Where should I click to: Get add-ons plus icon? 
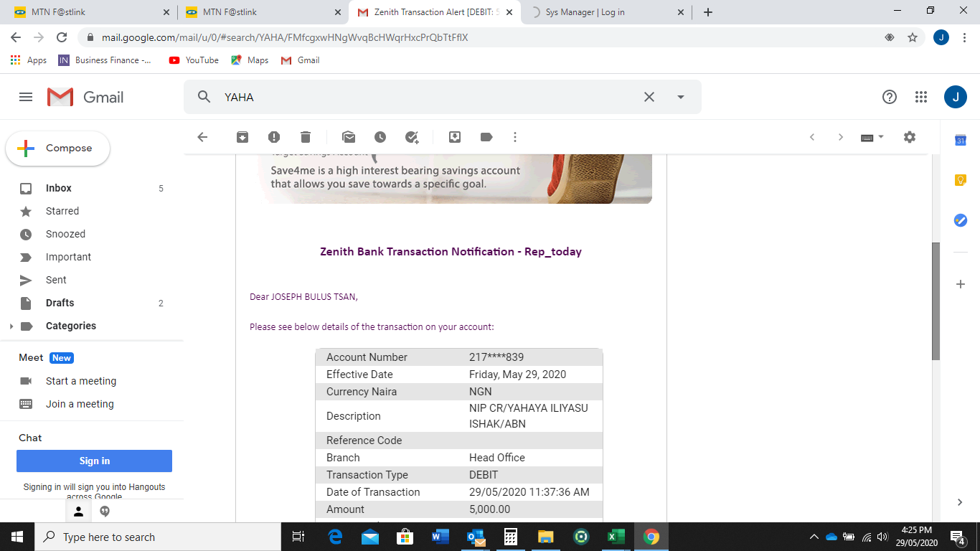961,284
